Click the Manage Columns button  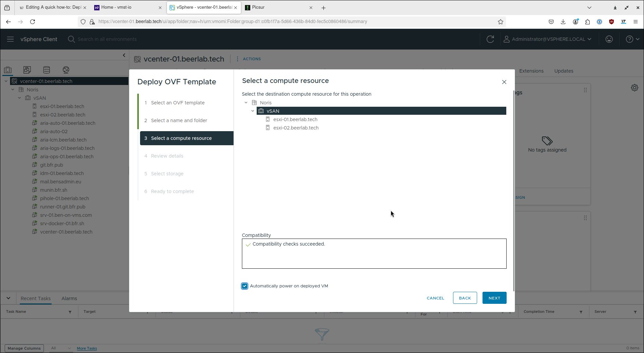[24, 348]
